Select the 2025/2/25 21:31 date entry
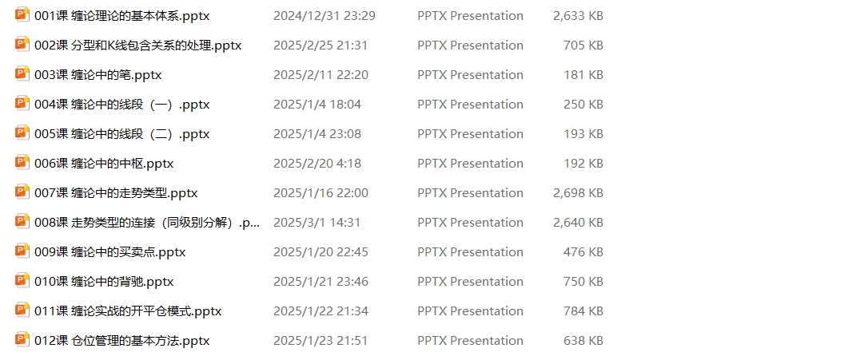 click(321, 45)
